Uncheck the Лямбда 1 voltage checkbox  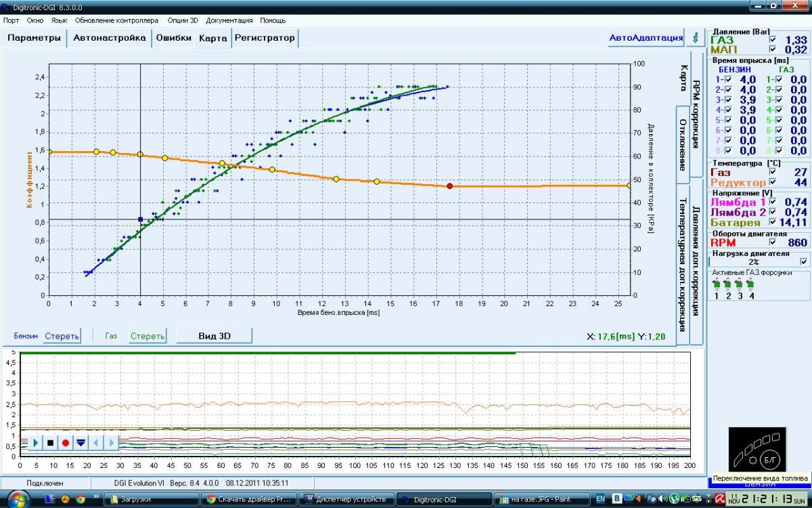click(x=772, y=202)
